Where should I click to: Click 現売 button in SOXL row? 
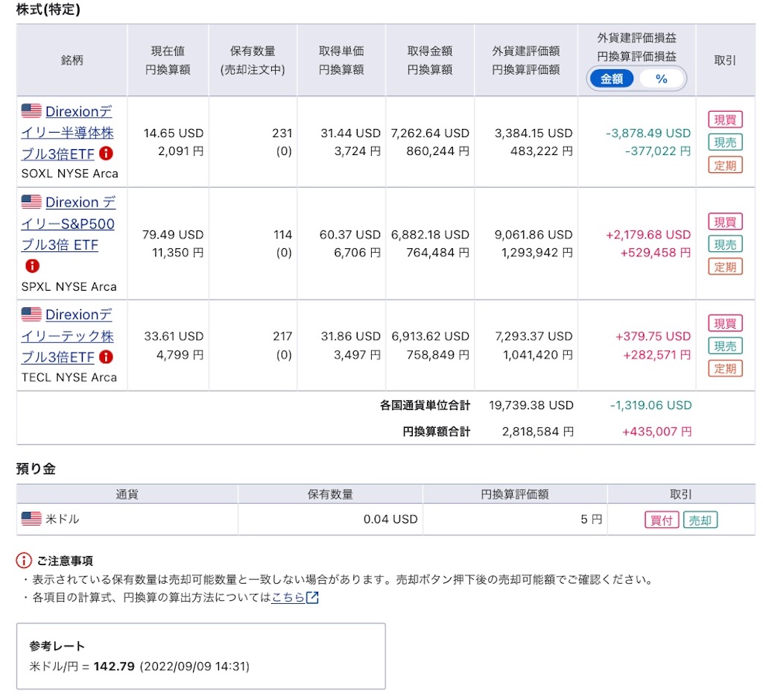tap(725, 142)
